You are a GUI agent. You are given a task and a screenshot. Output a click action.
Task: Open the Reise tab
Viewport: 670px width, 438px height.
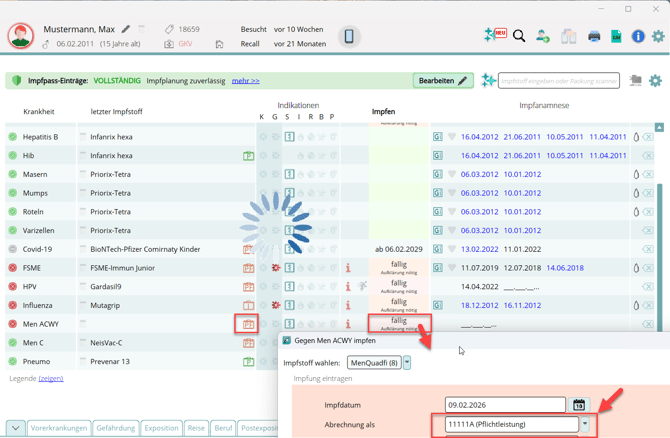click(196, 428)
